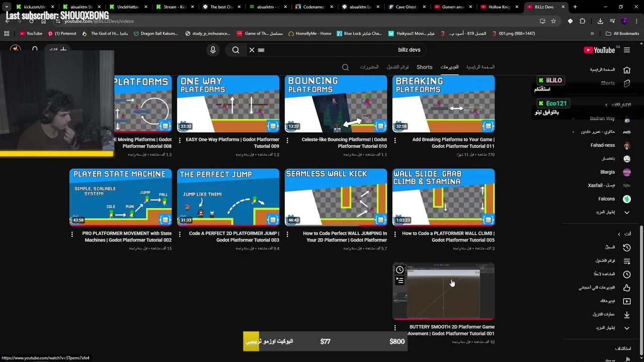Image resolution: width=644 pixels, height=362 pixels.
Task: Switch to the Cave Ghost browser tab
Action: 406,7
